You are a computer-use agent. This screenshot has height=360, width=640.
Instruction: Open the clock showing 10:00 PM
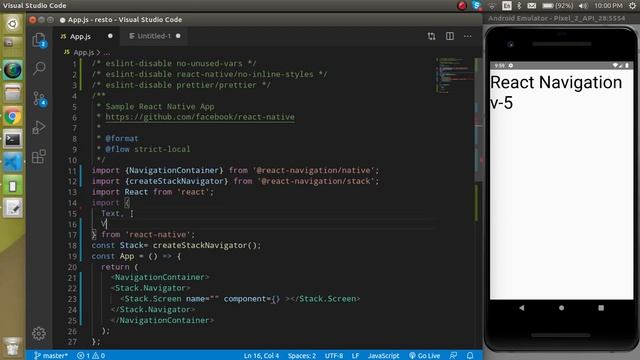(608, 6)
